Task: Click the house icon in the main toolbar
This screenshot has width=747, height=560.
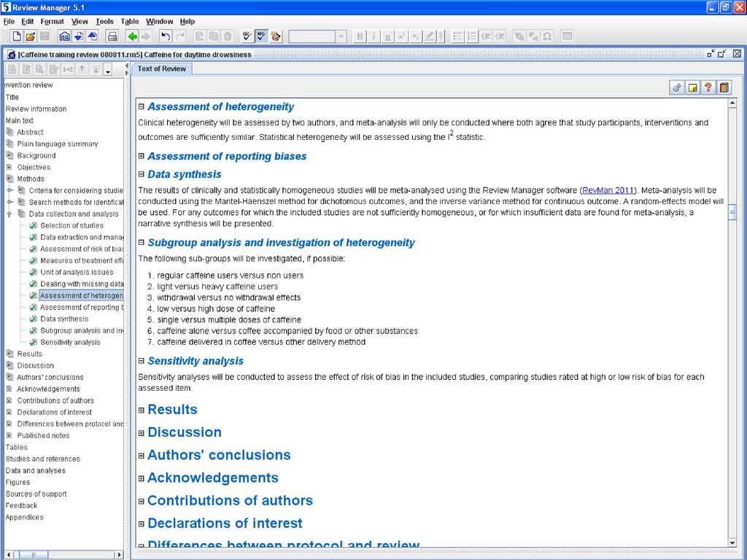Action: pyautogui.click(x=64, y=36)
